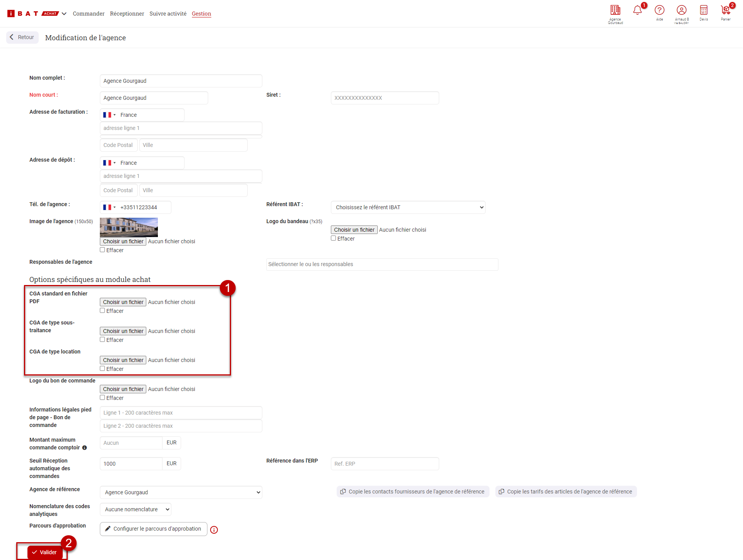
Task: Click Configurer le parcours d'approbation button
Action: pos(153,529)
